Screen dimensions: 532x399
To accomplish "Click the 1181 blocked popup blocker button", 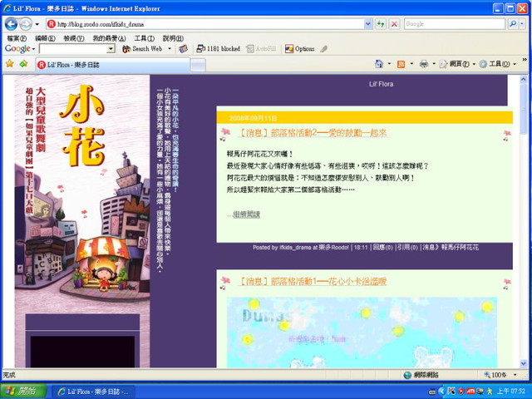I will click(218, 49).
